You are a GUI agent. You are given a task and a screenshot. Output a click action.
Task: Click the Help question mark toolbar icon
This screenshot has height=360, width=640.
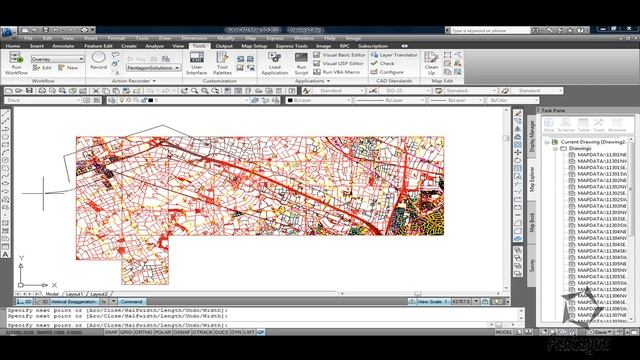click(291, 91)
